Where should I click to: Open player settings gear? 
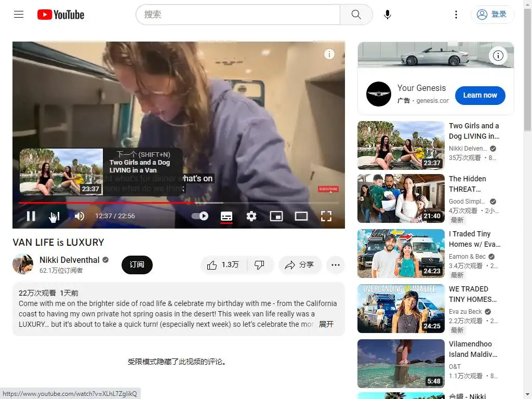251,216
